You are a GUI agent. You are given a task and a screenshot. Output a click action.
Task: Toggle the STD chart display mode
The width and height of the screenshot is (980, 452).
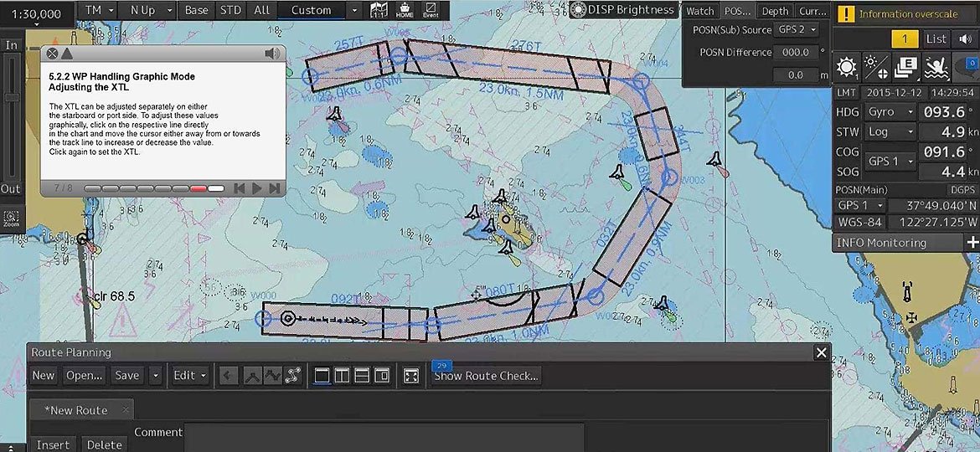(x=229, y=10)
